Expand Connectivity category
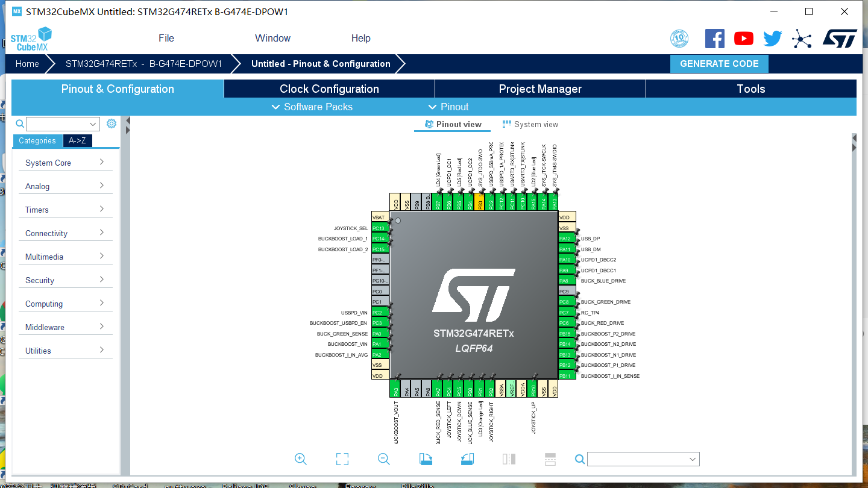This screenshot has width=868, height=488. click(x=65, y=233)
